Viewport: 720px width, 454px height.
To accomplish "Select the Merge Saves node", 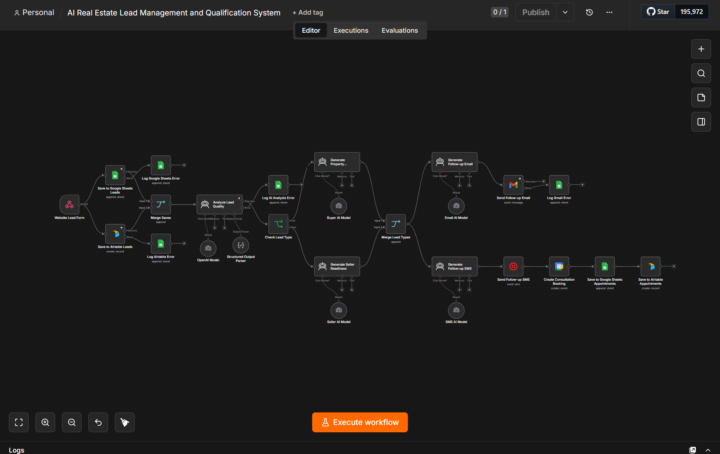I will pyautogui.click(x=161, y=204).
